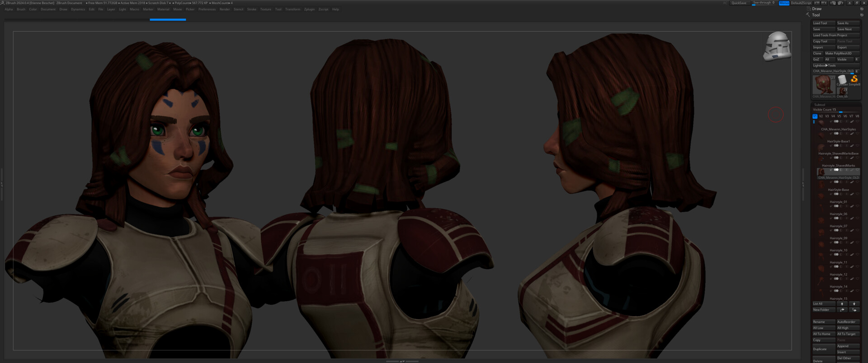Click the hammer icon beside Tool palette title
868x363 pixels.
pyautogui.click(x=808, y=15)
